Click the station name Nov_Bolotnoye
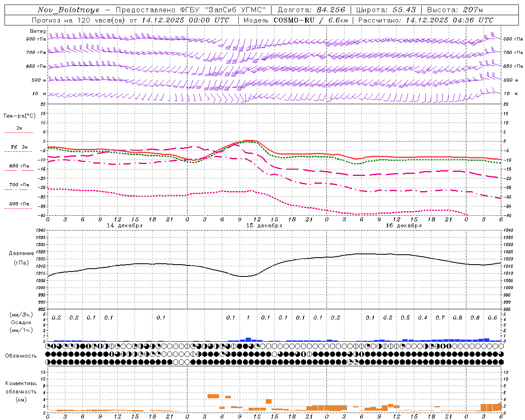 (68, 10)
